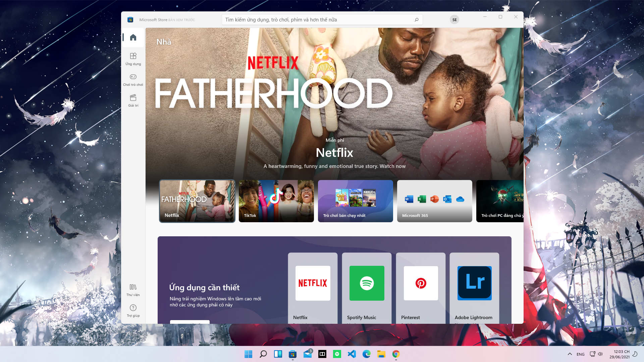Viewport: 644px width, 362px height.
Task: Open the Ứng dụng apps section
Action: tap(133, 59)
